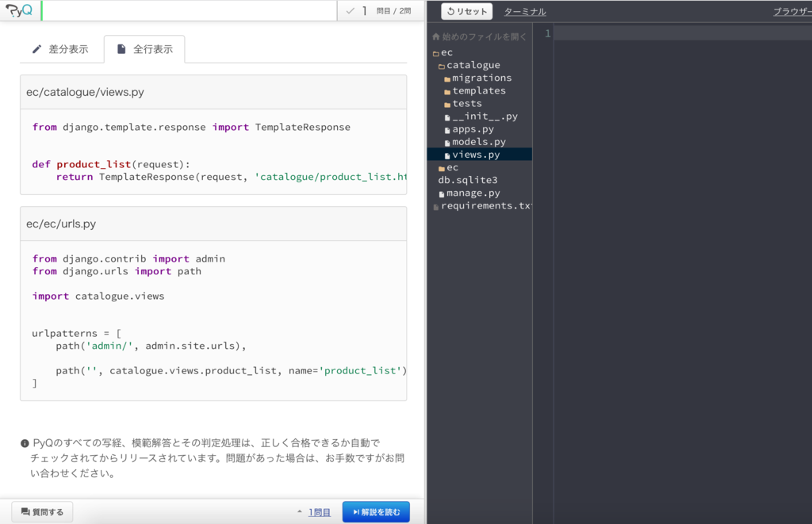
Task: Click the document icon on 全行表示 tab
Action: click(x=121, y=49)
